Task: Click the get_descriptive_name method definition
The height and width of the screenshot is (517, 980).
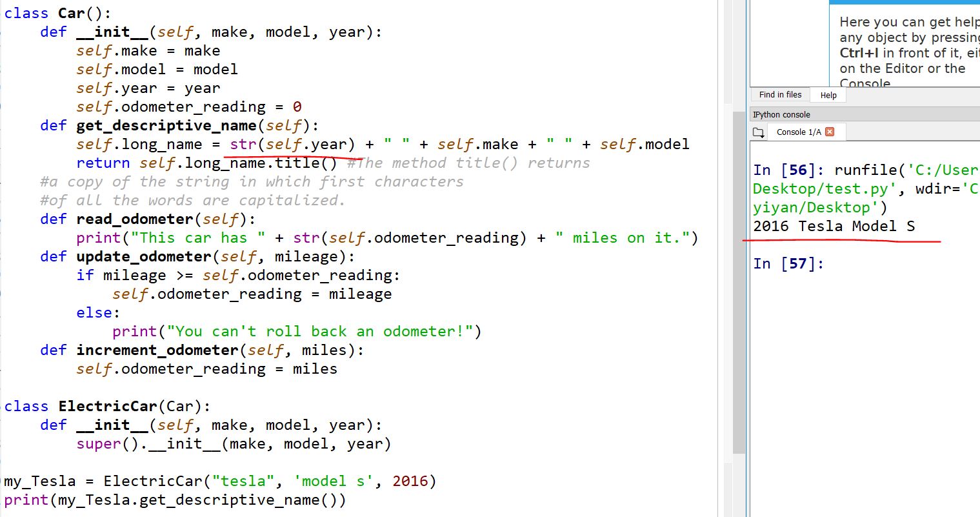Action: (x=166, y=125)
